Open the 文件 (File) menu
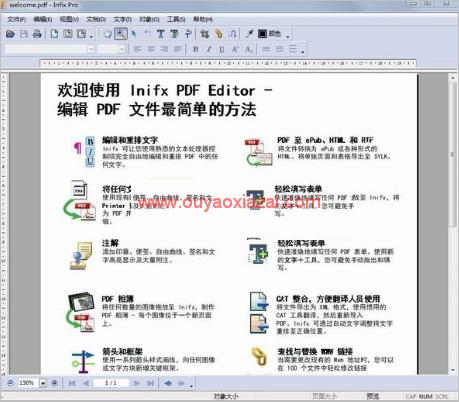Viewport: 459px width, 402px height. pos(17,19)
